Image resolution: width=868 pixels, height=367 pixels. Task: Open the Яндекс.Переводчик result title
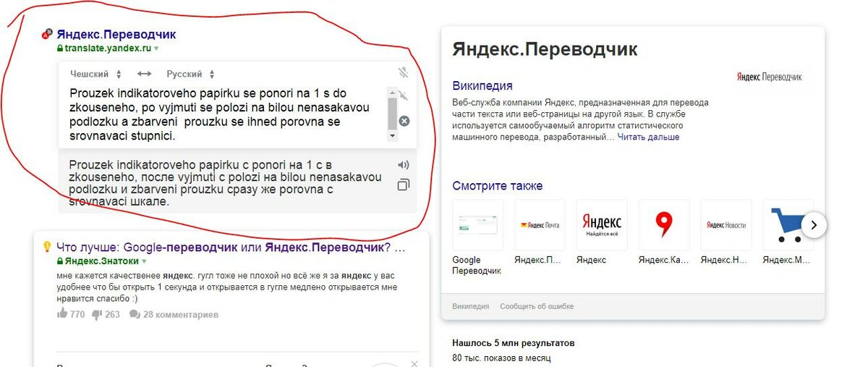point(116,34)
